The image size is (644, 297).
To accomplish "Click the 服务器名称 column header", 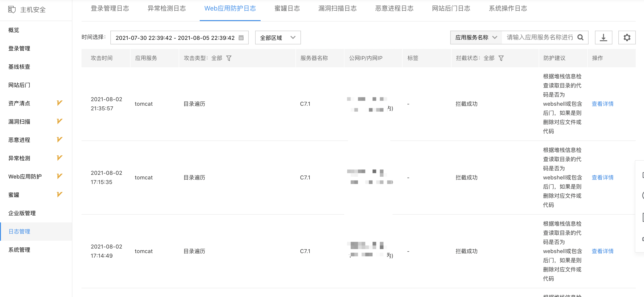I will click(x=314, y=58).
